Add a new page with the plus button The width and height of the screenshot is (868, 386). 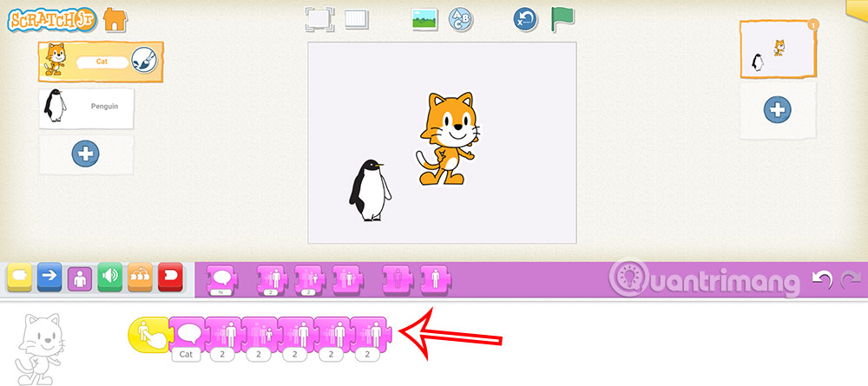click(778, 109)
